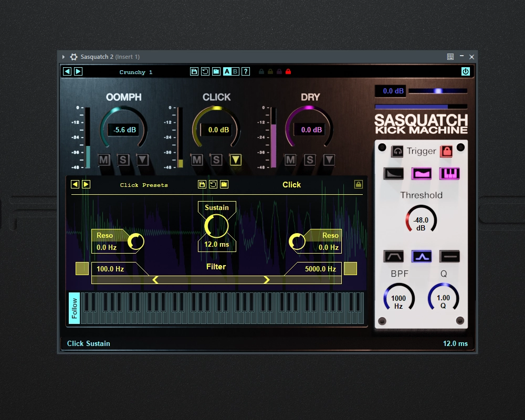Save the main preset with the disk icon
Viewport: 525px width, 420px height.
pyautogui.click(x=194, y=71)
